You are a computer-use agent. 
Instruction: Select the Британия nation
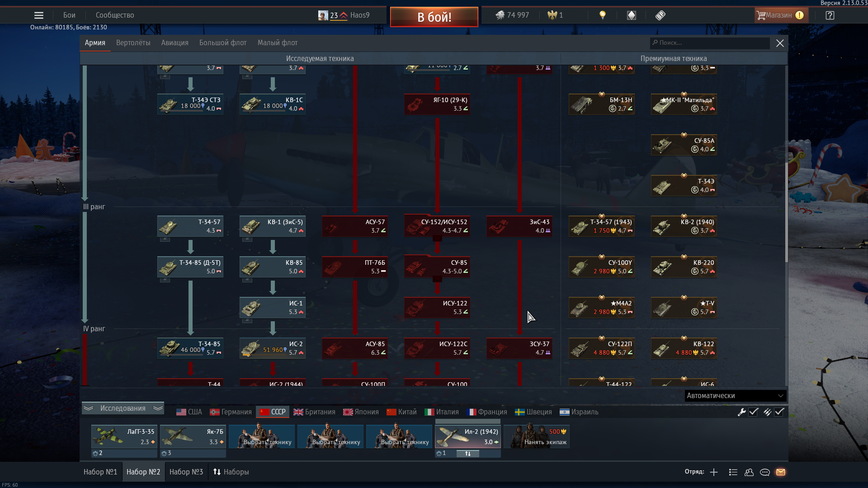[314, 412]
